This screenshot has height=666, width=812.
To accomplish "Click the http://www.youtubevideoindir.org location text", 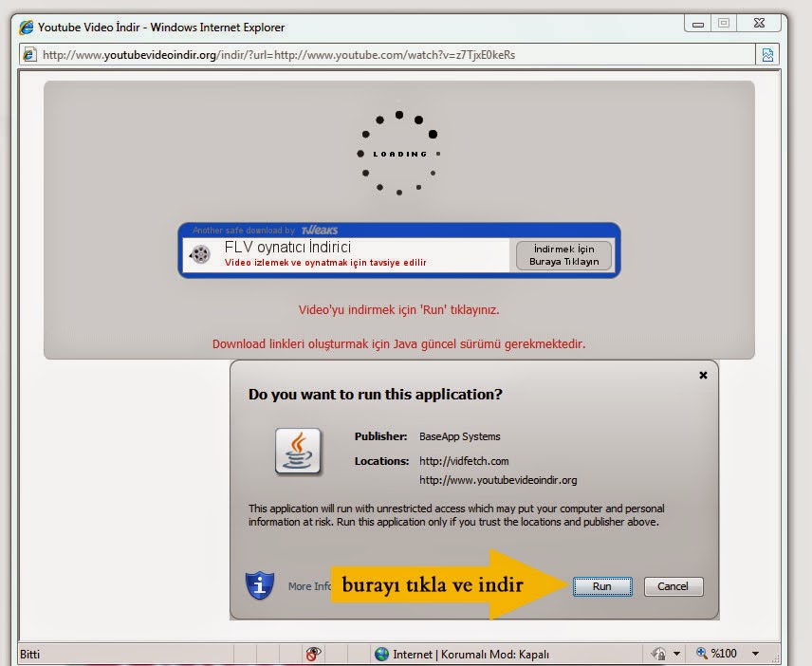I will pos(498,480).
